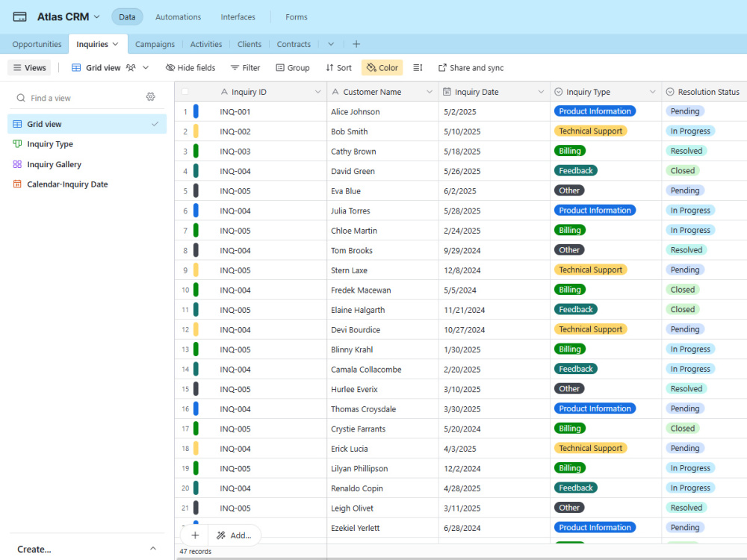This screenshot has height=560, width=747.
Task: Open the Customer Name column dropdown
Action: click(430, 91)
